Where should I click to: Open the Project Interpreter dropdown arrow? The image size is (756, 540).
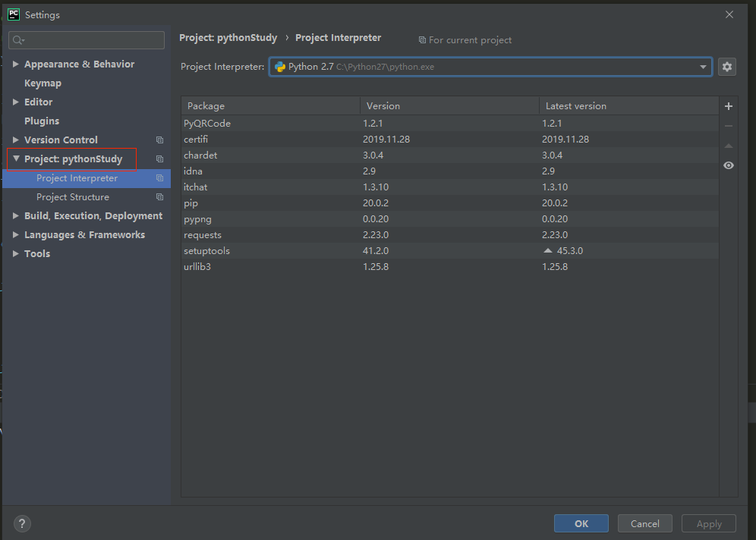click(703, 67)
